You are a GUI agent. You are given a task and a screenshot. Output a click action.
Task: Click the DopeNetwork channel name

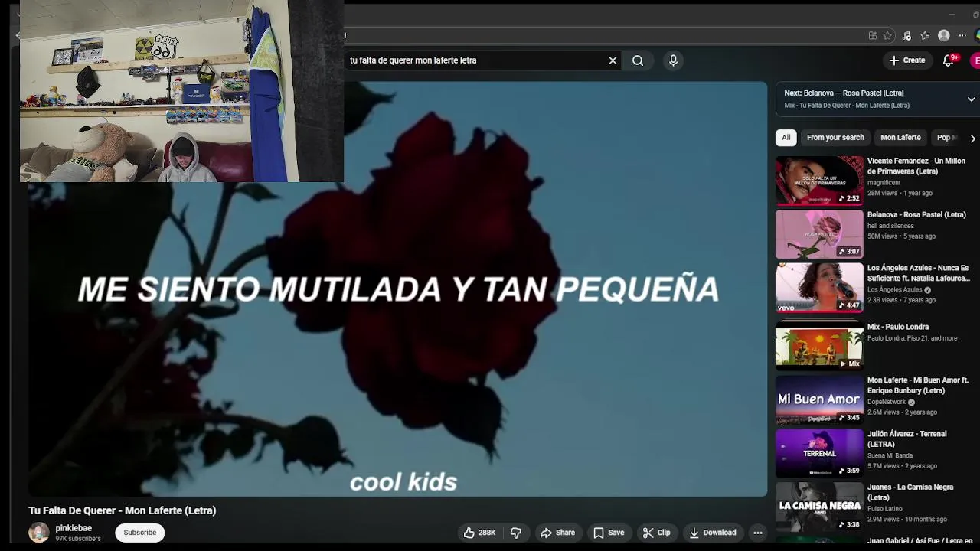pyautogui.click(x=887, y=402)
